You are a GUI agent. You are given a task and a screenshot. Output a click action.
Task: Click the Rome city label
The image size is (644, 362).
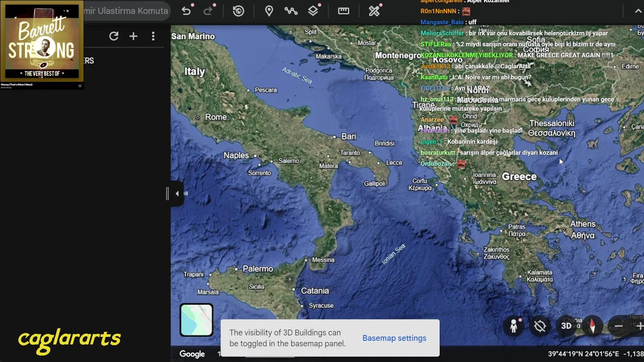pos(216,117)
